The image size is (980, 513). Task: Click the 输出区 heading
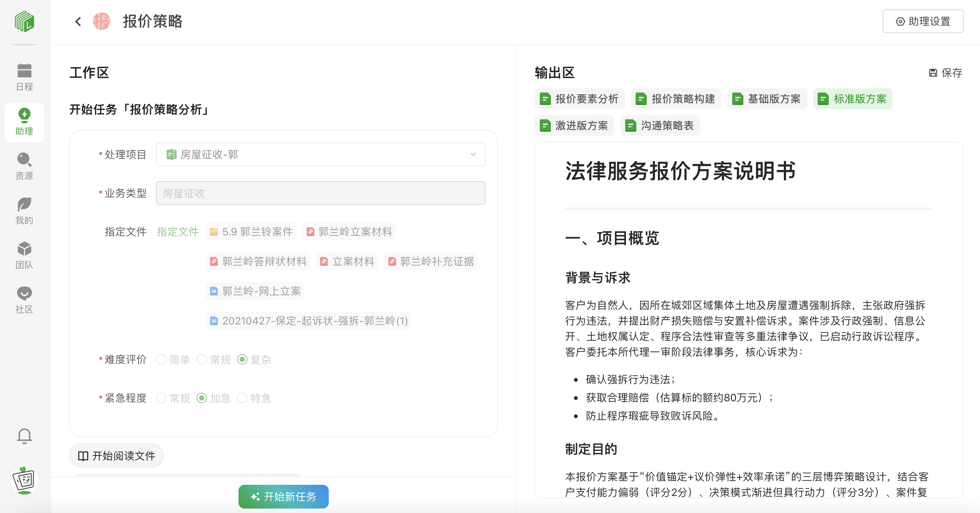point(554,73)
